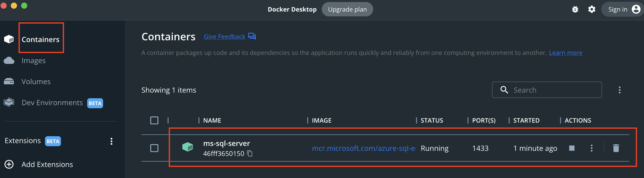Stop the ms-sql-server container
Viewport: 644px width, 178px height.
pyautogui.click(x=572, y=148)
